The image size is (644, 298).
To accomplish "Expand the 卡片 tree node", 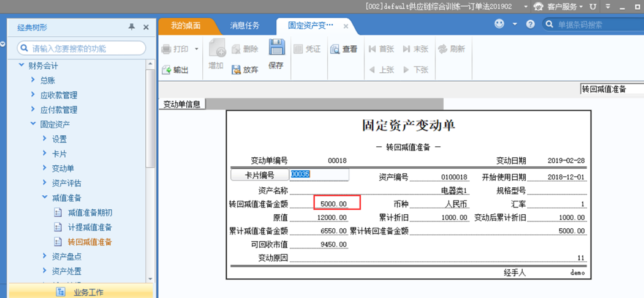I will tap(44, 154).
